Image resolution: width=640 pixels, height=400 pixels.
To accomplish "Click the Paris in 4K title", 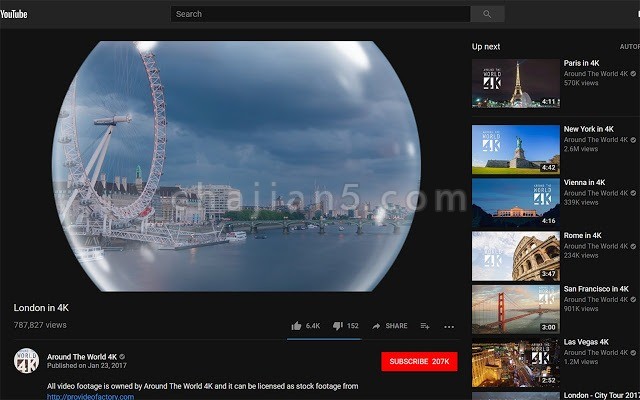I will (582, 63).
